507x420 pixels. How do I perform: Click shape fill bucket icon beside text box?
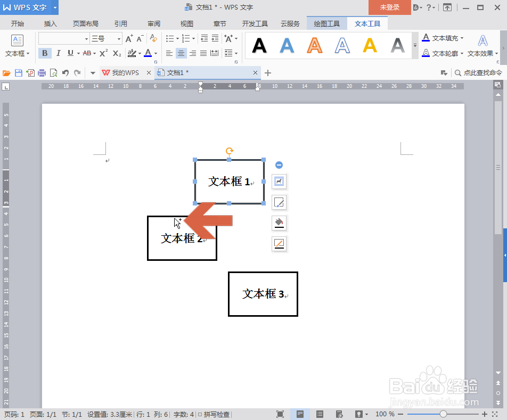pos(279,223)
